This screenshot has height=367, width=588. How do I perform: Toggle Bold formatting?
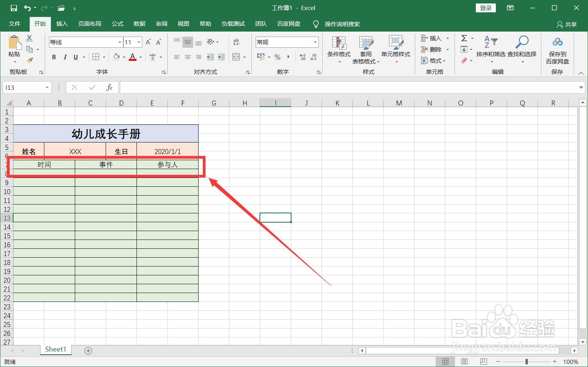54,57
